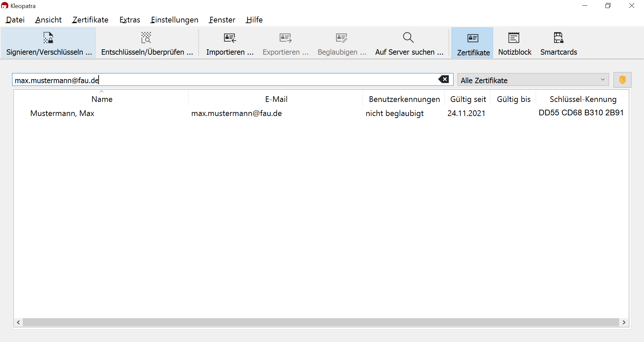The image size is (644, 342).
Task: Click the Entschlüsseln/Überprüfen toolbar icon
Action: tap(147, 43)
